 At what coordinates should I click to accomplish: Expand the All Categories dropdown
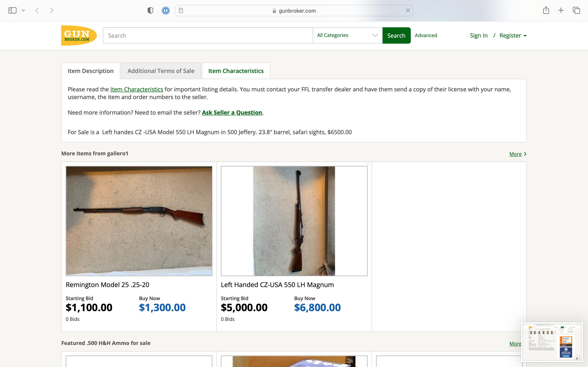(x=347, y=35)
